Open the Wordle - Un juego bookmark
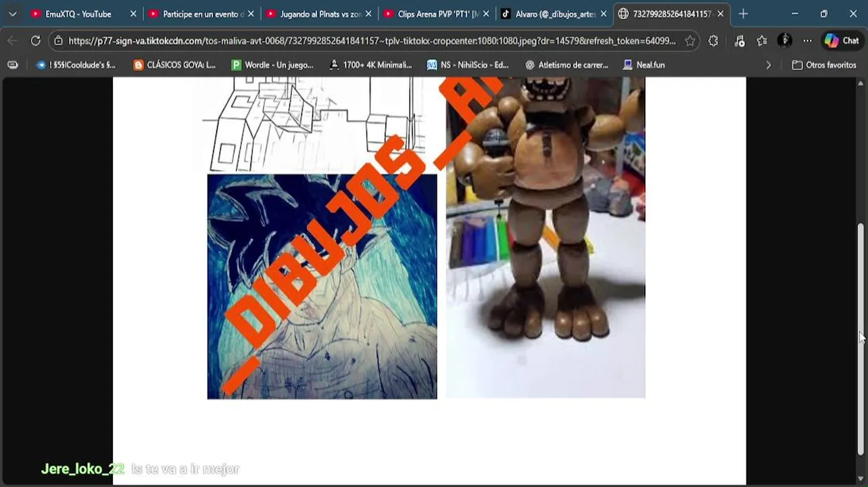Image resolution: width=868 pixels, height=487 pixels. [272, 65]
